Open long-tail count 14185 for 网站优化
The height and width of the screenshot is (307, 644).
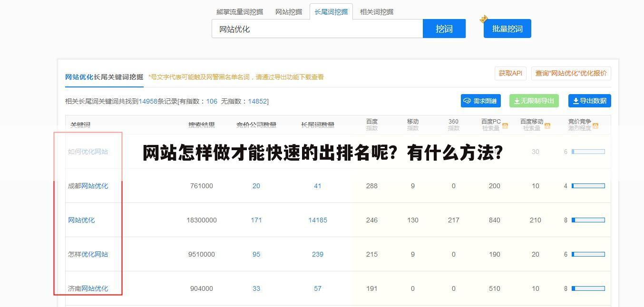coord(317,220)
